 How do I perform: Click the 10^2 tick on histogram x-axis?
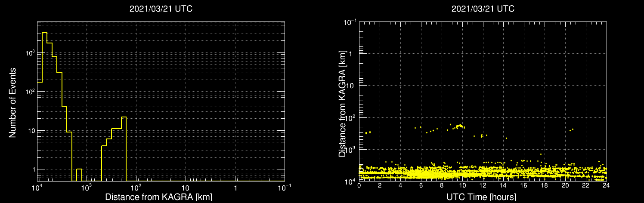tap(136, 187)
